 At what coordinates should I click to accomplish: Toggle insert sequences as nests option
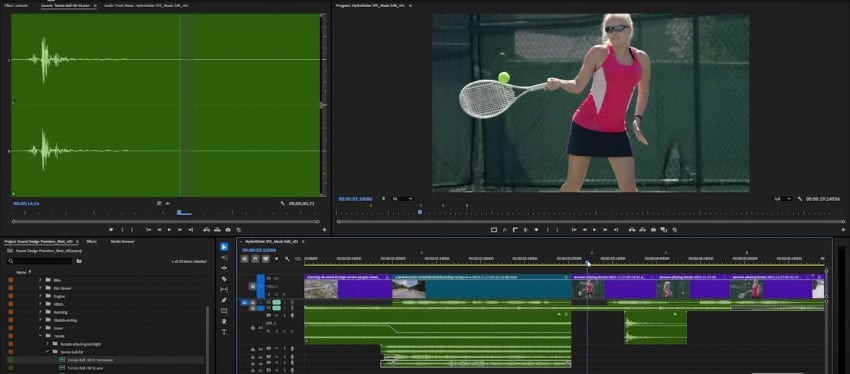pos(244,259)
